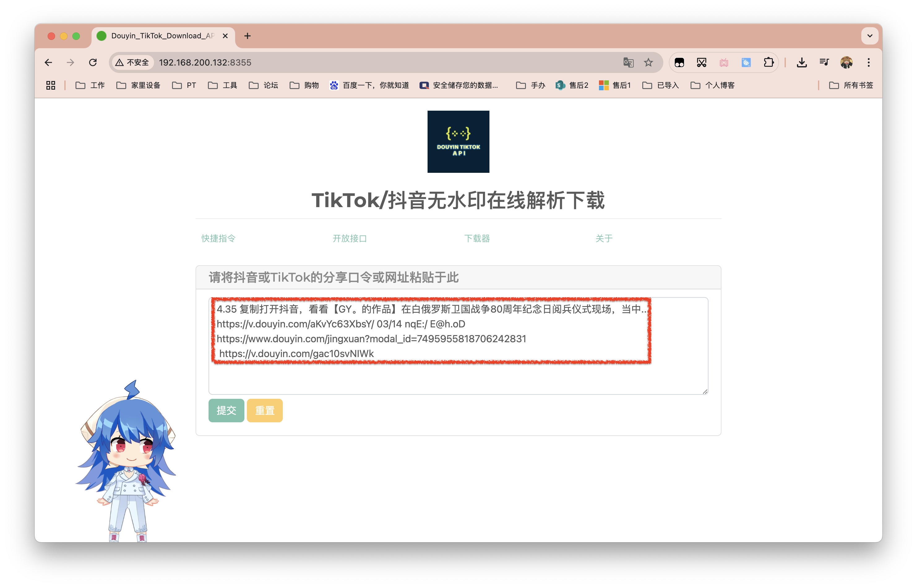Open the 个人博客 bookmark folder
The height and width of the screenshot is (588, 917).
coord(713,85)
